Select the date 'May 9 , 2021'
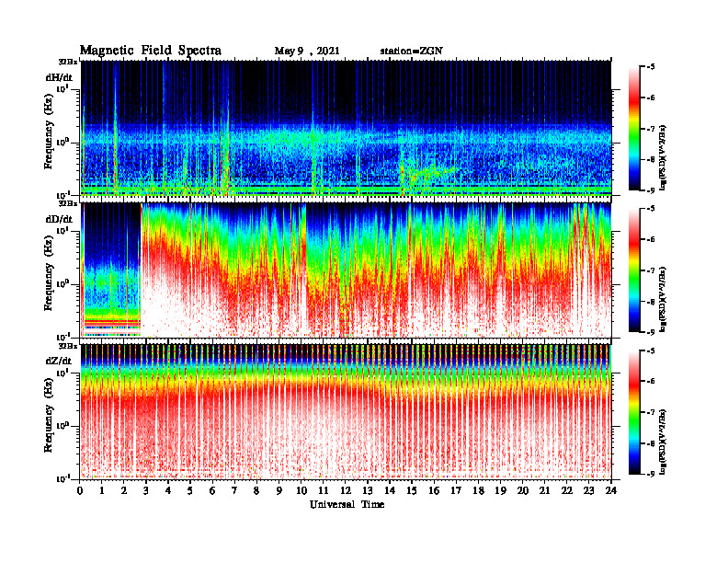This screenshot has height=563, width=728. point(307,52)
